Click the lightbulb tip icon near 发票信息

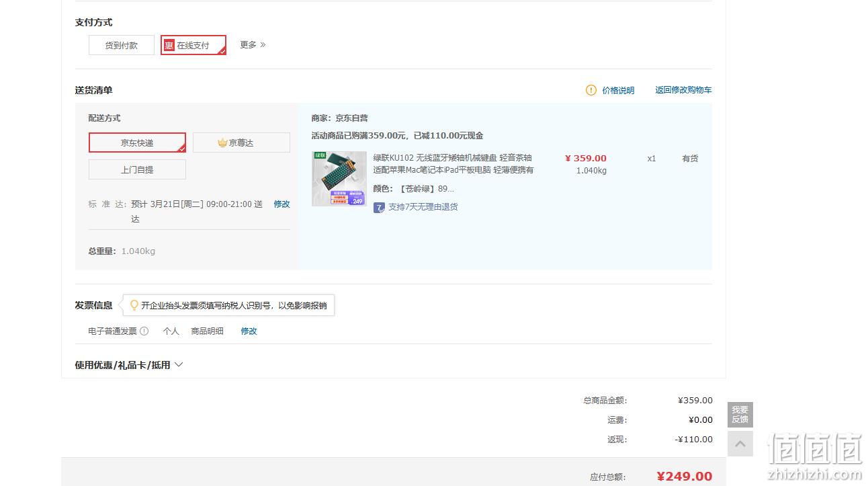134,305
